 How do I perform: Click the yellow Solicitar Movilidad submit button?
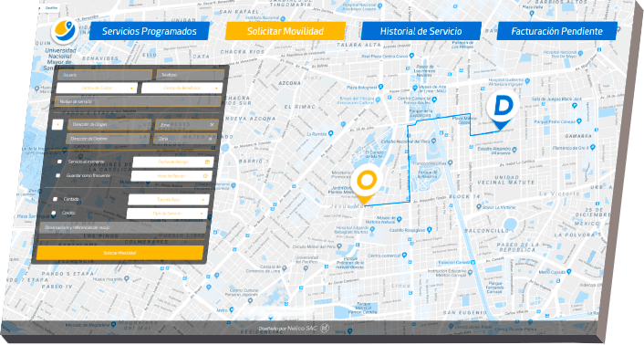point(119,253)
